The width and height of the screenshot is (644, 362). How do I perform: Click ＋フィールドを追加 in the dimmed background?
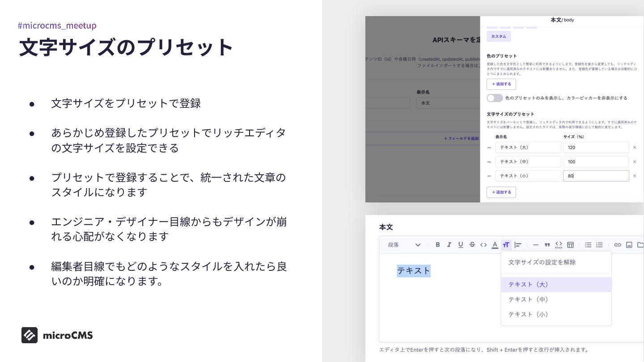pyautogui.click(x=461, y=139)
